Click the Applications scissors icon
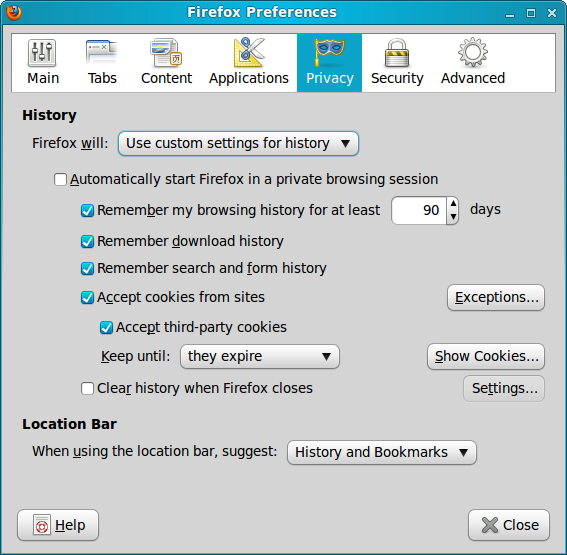The height and width of the screenshot is (555, 567). tap(249, 52)
